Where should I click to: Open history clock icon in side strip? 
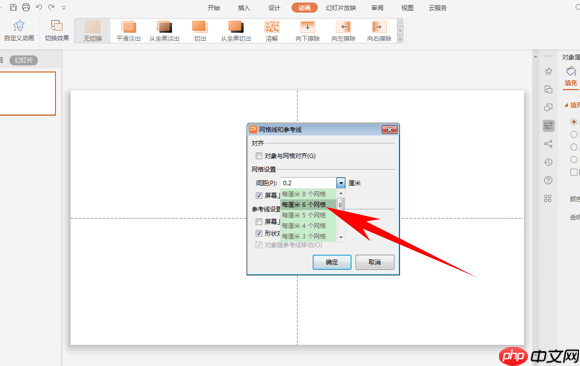548,162
